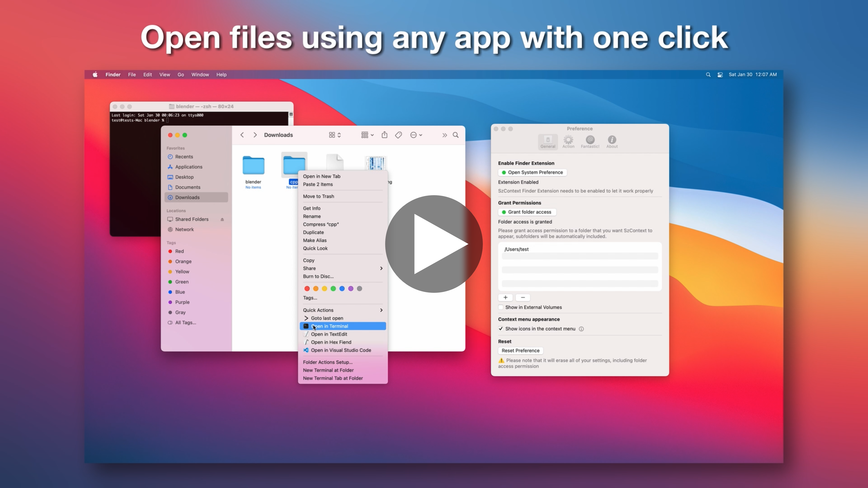
Task: Open Control Center in menu bar
Action: [720, 75]
